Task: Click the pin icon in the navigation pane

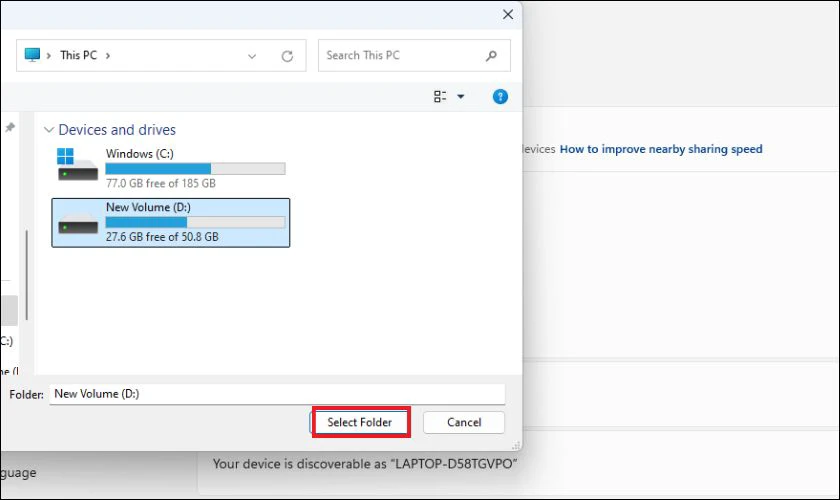Action: pyautogui.click(x=10, y=127)
